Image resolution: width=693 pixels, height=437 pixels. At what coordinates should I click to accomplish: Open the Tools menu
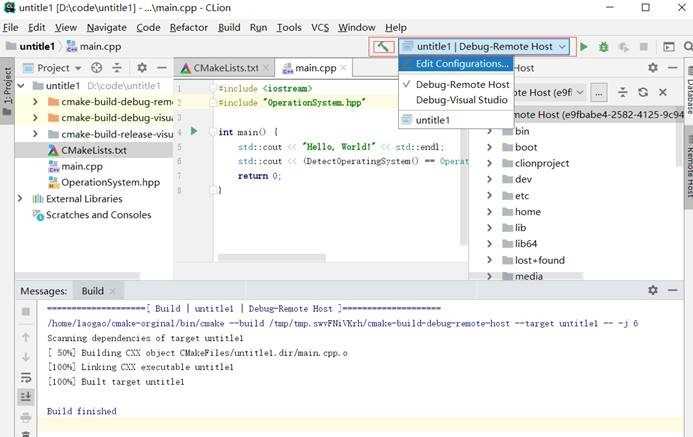pos(289,27)
